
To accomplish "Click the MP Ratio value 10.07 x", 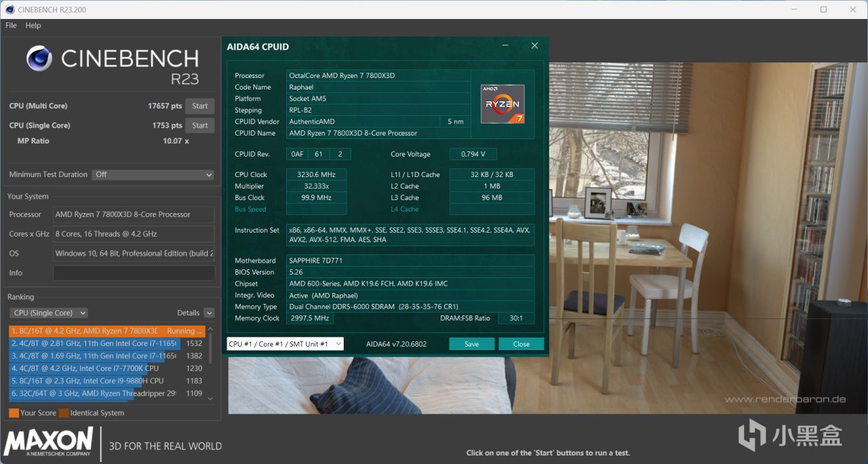I will 176,141.
